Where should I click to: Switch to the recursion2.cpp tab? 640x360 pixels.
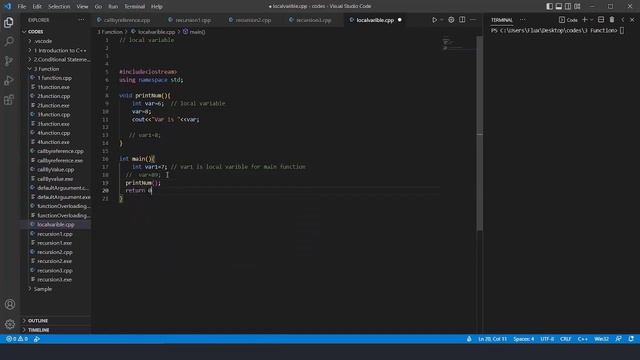(253, 20)
